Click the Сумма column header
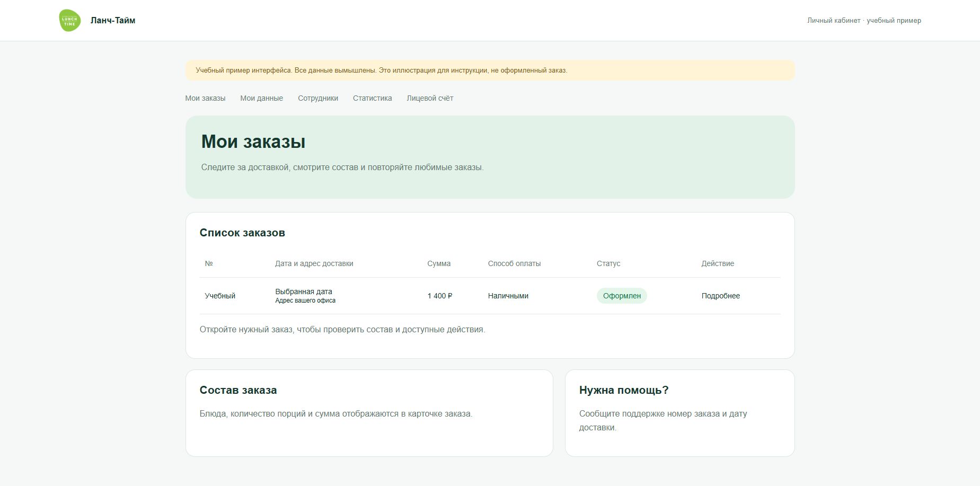This screenshot has height=486, width=980. point(439,263)
